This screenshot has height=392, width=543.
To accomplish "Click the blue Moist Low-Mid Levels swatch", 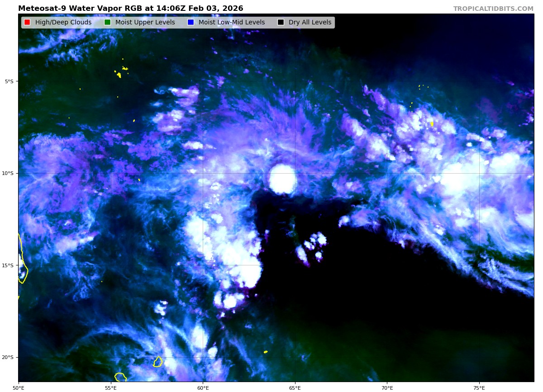I will [x=191, y=23].
